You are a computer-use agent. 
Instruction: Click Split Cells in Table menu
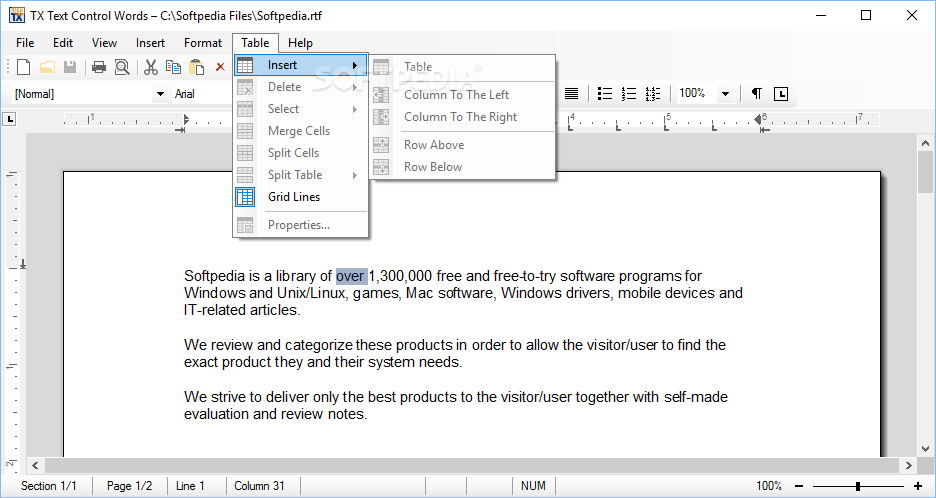click(300, 153)
